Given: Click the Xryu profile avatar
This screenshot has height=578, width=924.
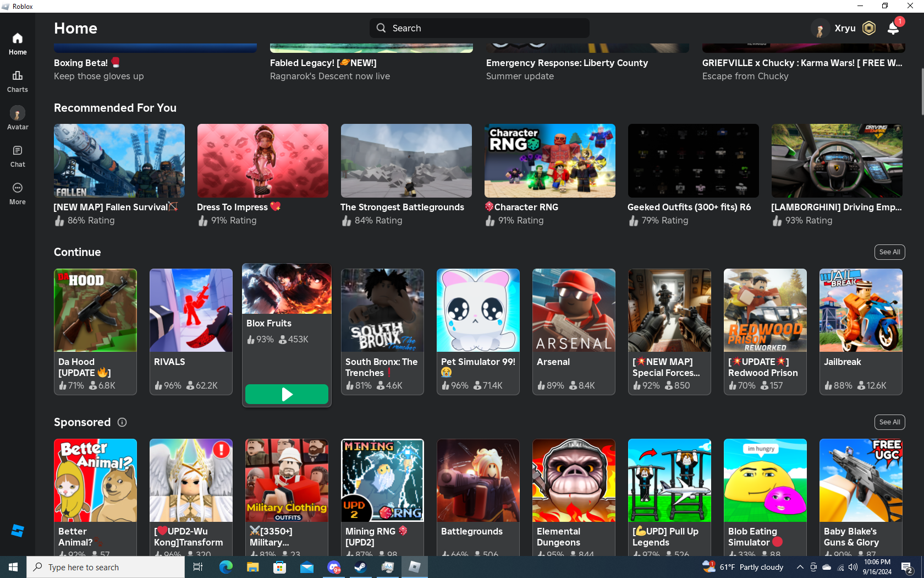Looking at the screenshot, I should tap(820, 28).
